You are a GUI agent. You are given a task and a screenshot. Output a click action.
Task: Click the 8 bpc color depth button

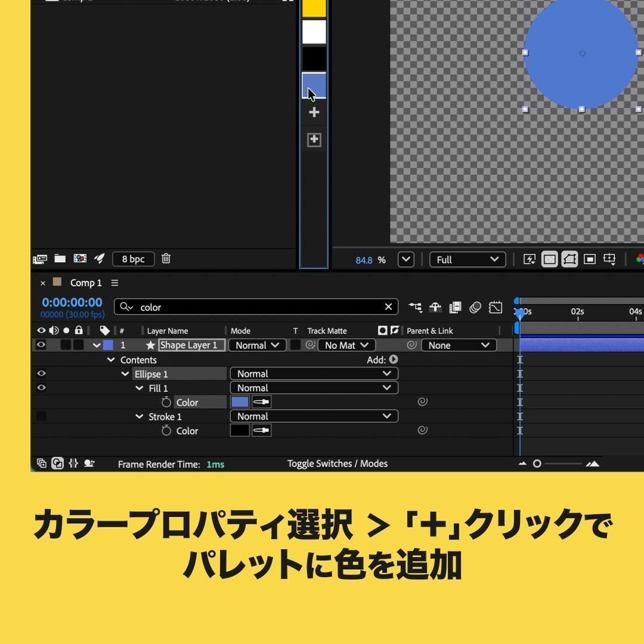tap(132, 258)
